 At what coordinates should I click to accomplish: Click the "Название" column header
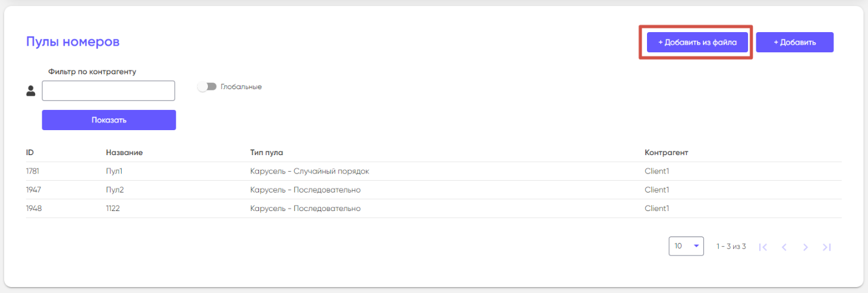pos(124,153)
